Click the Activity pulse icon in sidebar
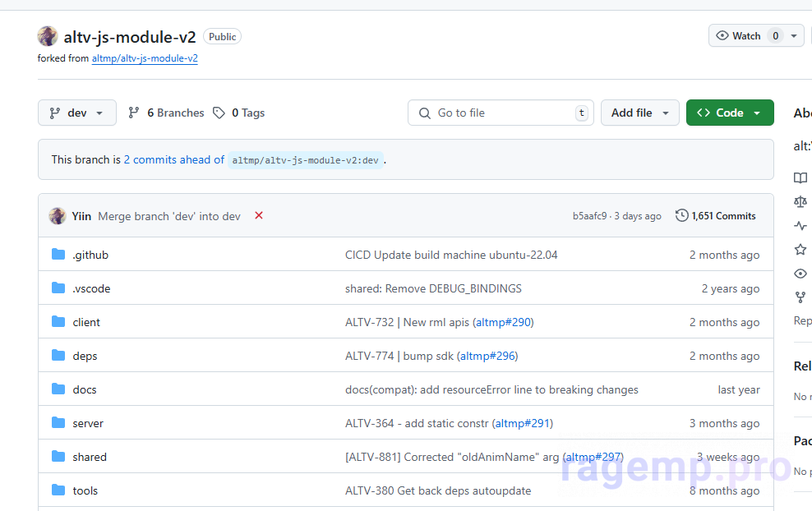 point(800,226)
